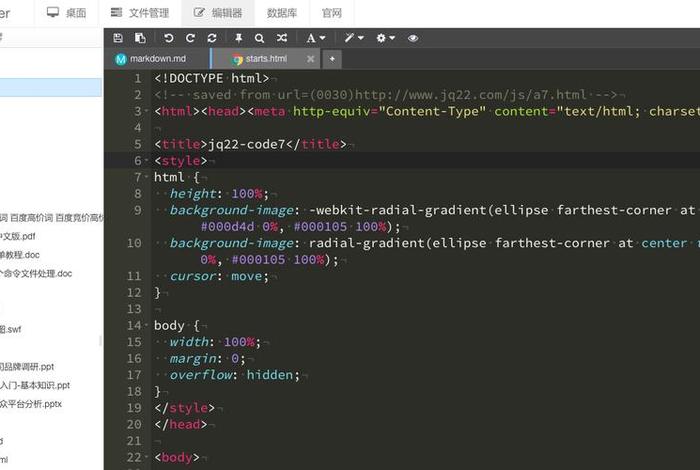Click the http-equiv attribute on line 3

click(332, 111)
